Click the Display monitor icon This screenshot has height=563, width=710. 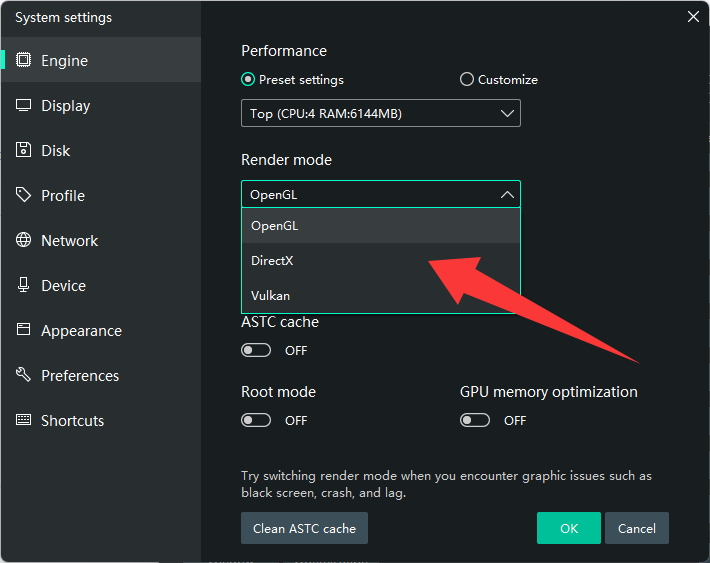point(24,106)
